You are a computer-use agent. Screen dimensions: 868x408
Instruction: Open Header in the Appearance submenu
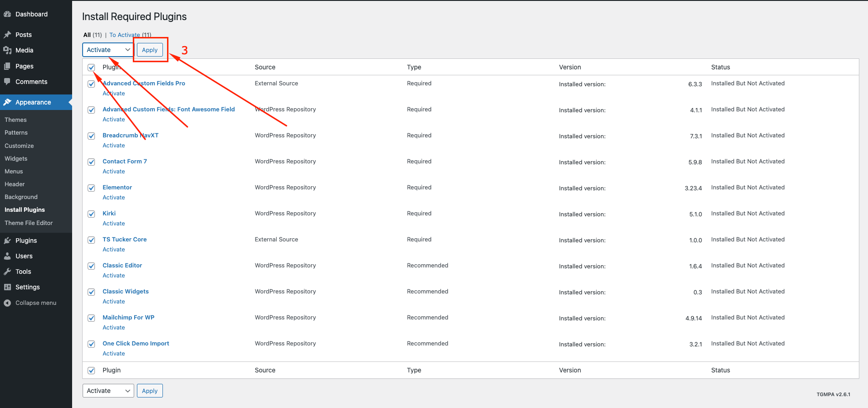(x=15, y=184)
